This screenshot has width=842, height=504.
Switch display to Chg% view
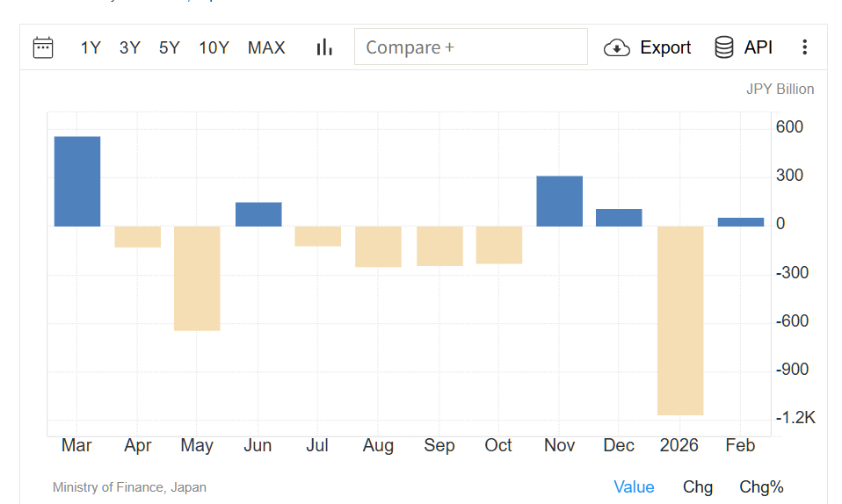pos(761,486)
